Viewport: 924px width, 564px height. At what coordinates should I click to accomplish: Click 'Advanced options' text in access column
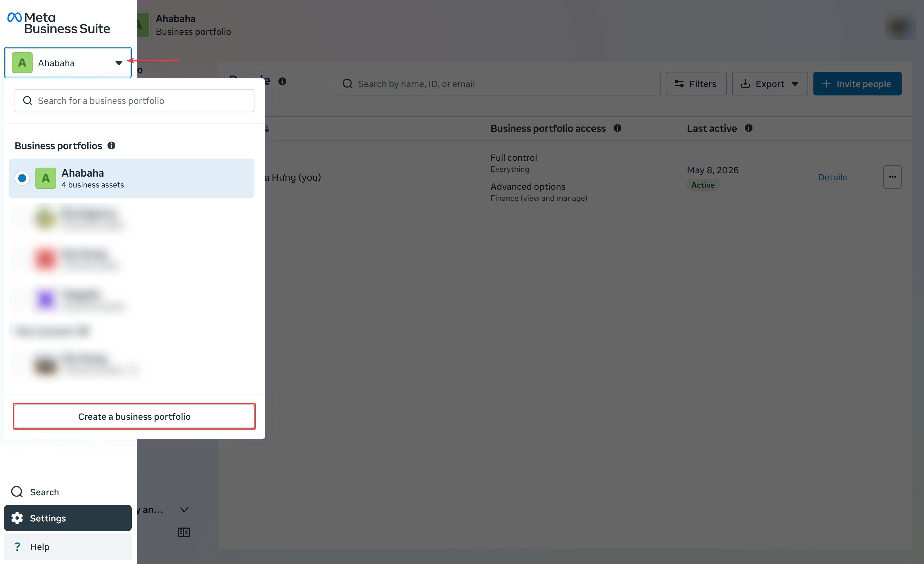coord(528,187)
